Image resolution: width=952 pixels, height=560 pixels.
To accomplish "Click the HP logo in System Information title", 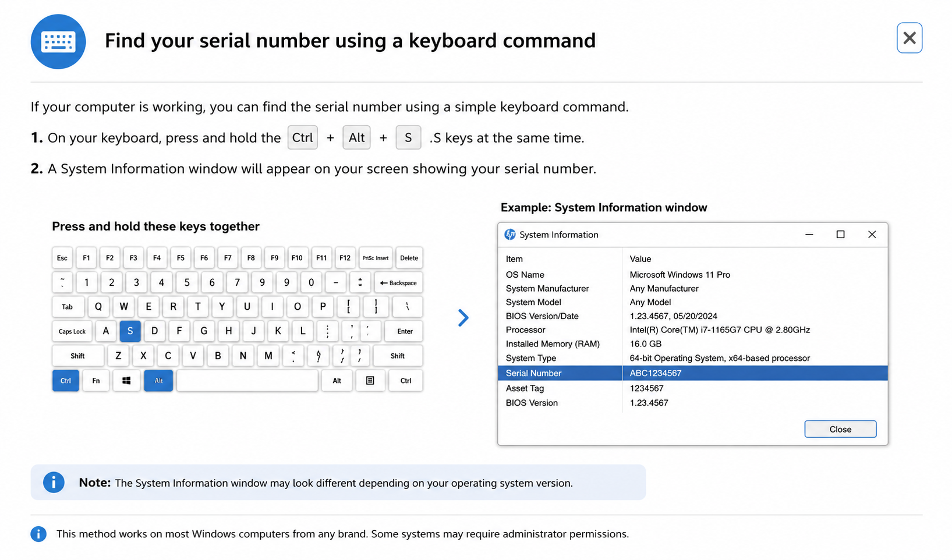I will (x=510, y=235).
